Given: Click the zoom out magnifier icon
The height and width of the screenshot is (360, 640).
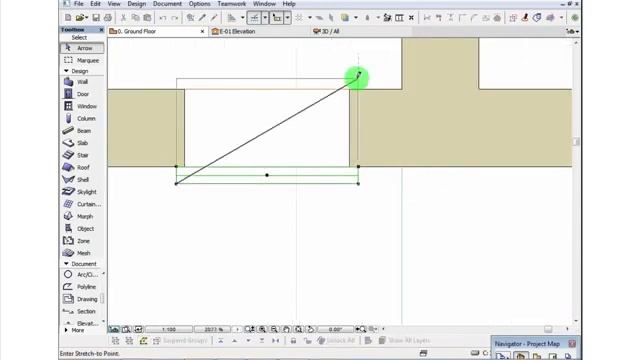Looking at the screenshot, I should point(274,329).
